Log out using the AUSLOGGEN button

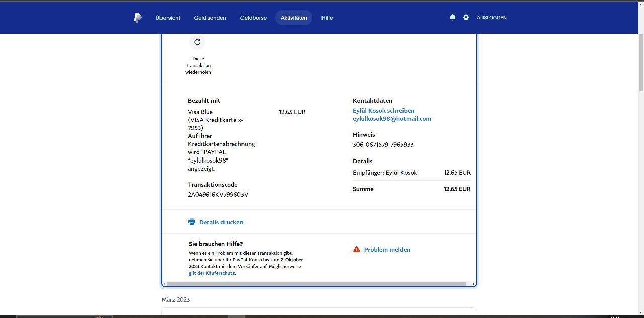(492, 18)
